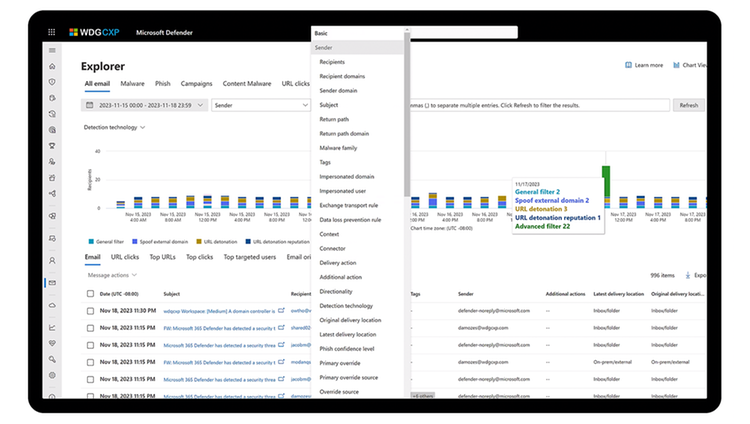The image size is (750, 424).
Task: Click the Refresh button
Action: [689, 105]
